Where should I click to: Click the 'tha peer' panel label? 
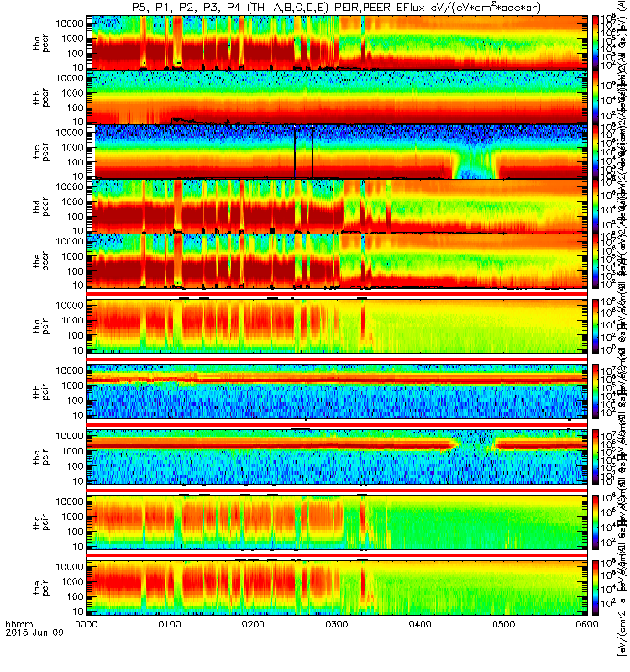[x=41, y=44]
